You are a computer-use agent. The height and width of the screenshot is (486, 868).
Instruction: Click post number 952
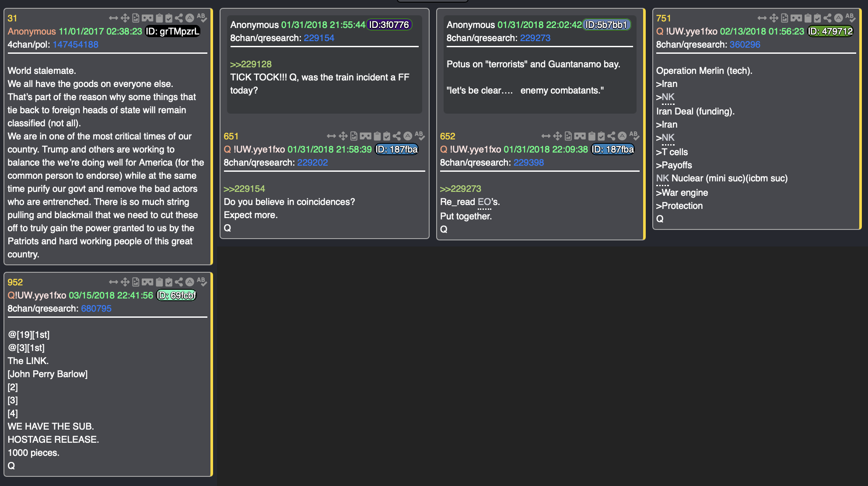(x=15, y=282)
